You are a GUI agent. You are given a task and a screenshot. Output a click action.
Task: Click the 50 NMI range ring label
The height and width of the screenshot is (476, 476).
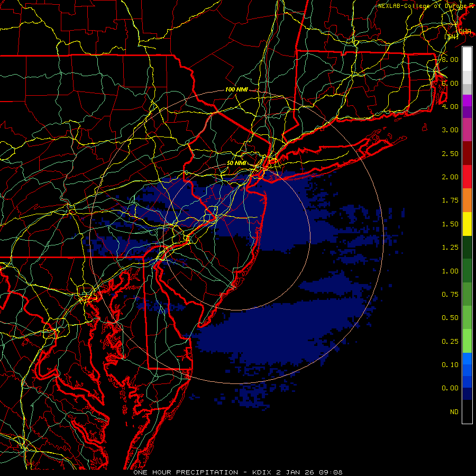236,163
